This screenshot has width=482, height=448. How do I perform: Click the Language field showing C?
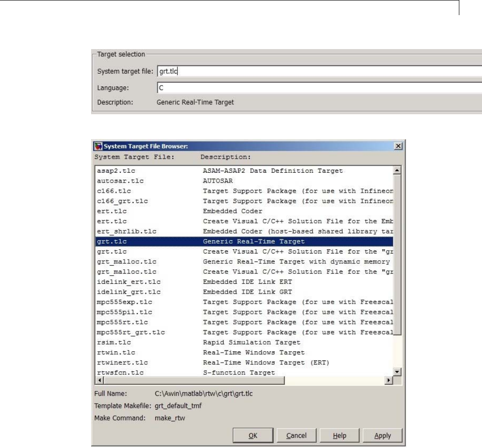[x=320, y=88]
